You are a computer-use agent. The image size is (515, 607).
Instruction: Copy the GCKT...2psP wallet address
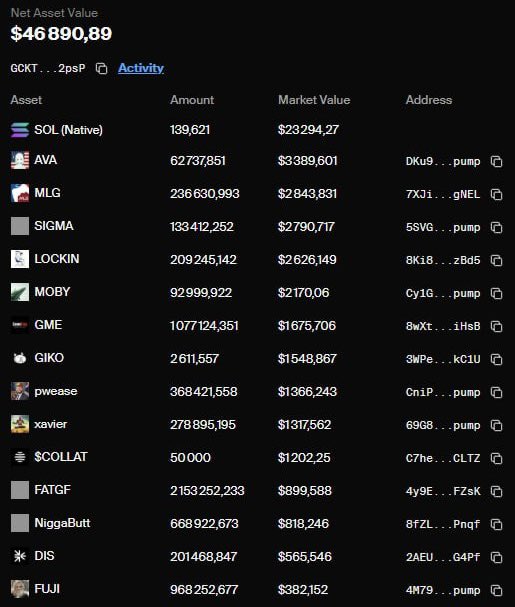(101, 69)
